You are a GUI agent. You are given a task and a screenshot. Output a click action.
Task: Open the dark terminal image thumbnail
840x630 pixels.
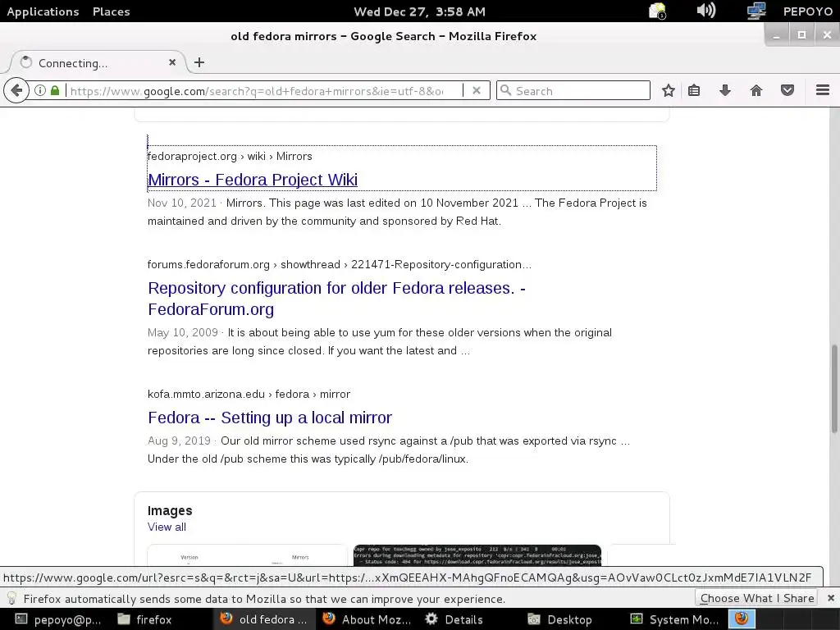pyautogui.click(x=477, y=555)
